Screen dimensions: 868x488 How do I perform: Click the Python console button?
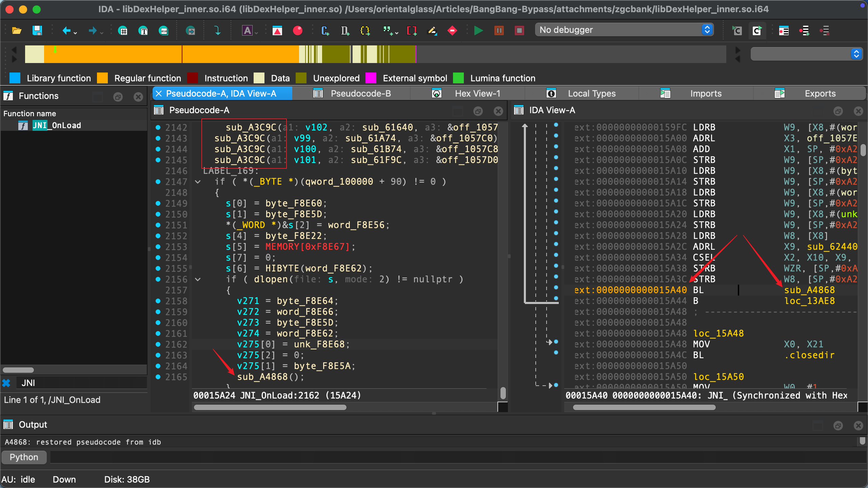pos(24,457)
